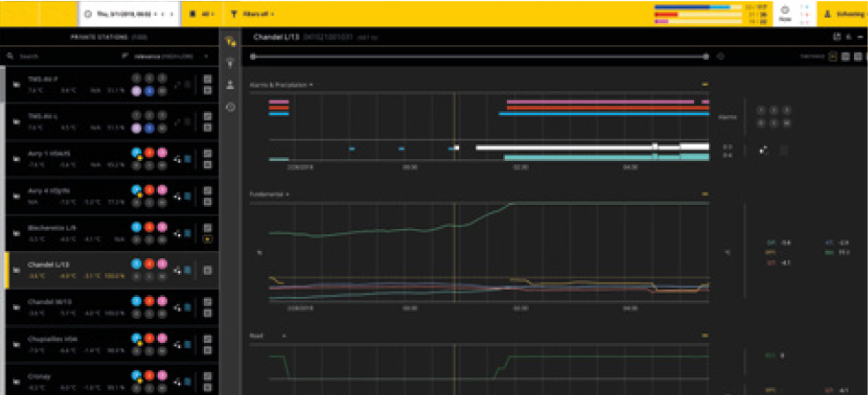
Task: Tick the upper checkbox for Avry 1 station
Action: coord(208,154)
